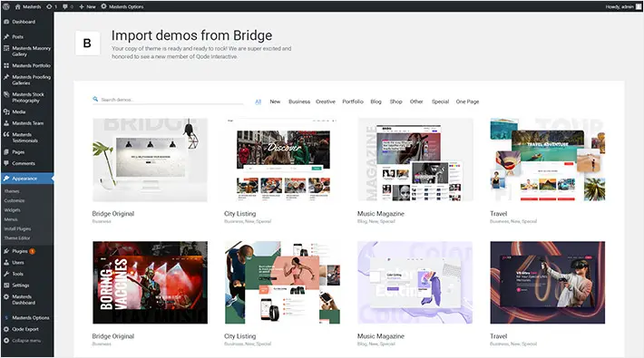Select the All demo filter
644x358 pixels.
(x=258, y=102)
